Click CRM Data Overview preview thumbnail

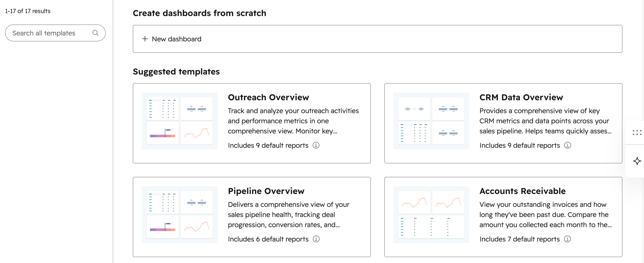coord(431,121)
